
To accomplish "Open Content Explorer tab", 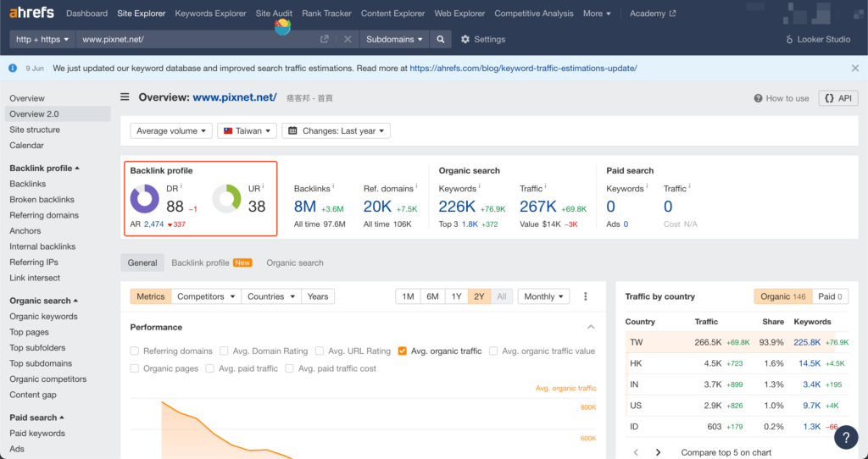I will tap(393, 14).
